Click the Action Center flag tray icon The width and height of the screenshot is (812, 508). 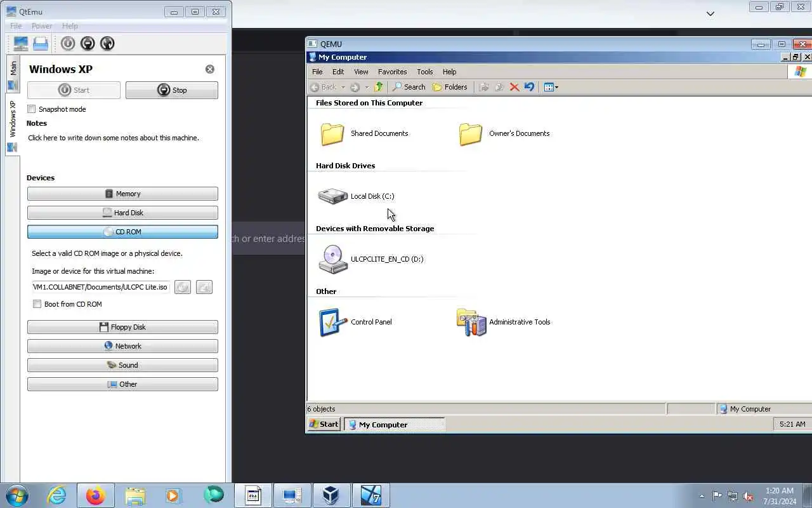click(717, 496)
